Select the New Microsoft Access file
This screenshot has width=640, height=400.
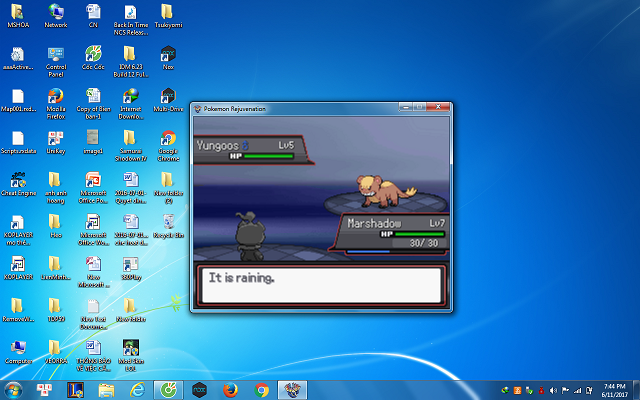93,272
